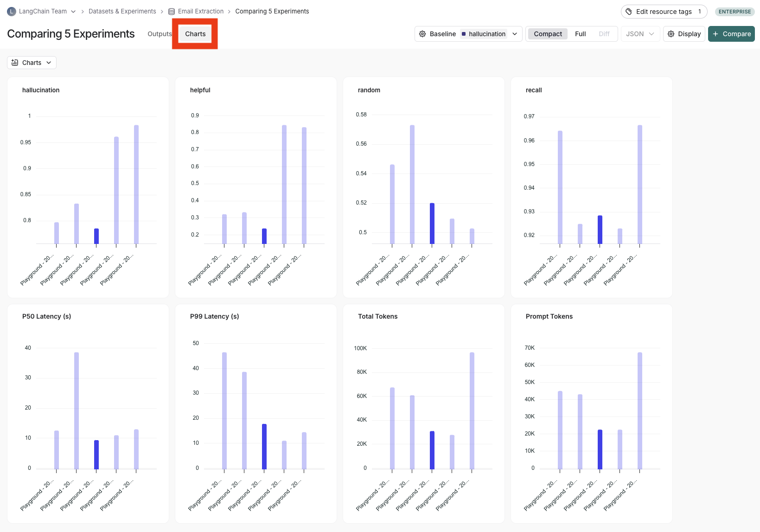Open the Charts filter dropdown
This screenshot has height=532, width=760.
coord(49,62)
